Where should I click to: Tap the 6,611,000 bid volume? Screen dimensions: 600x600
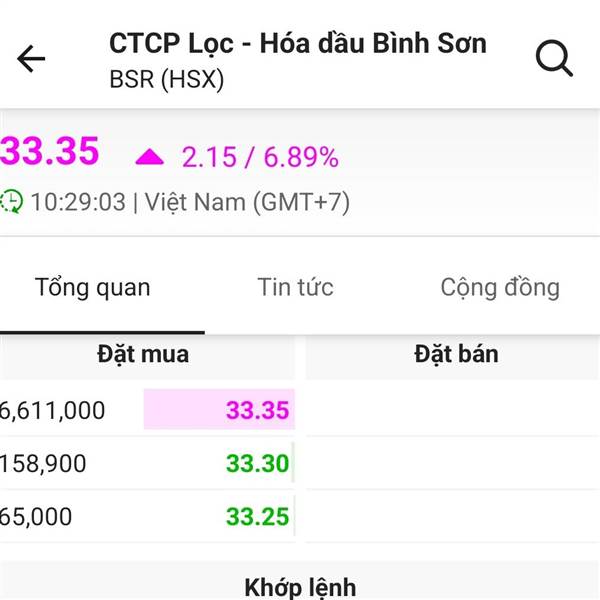[x=52, y=410]
